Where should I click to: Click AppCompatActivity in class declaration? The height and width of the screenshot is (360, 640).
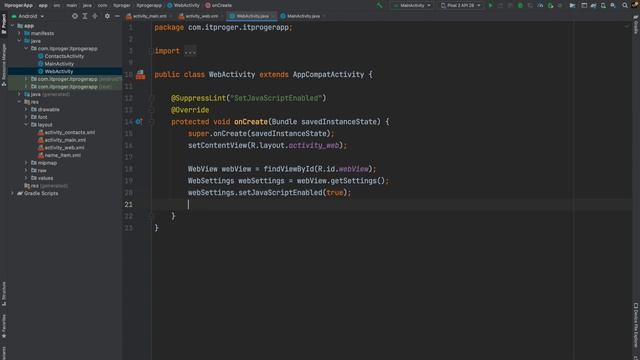(x=328, y=74)
